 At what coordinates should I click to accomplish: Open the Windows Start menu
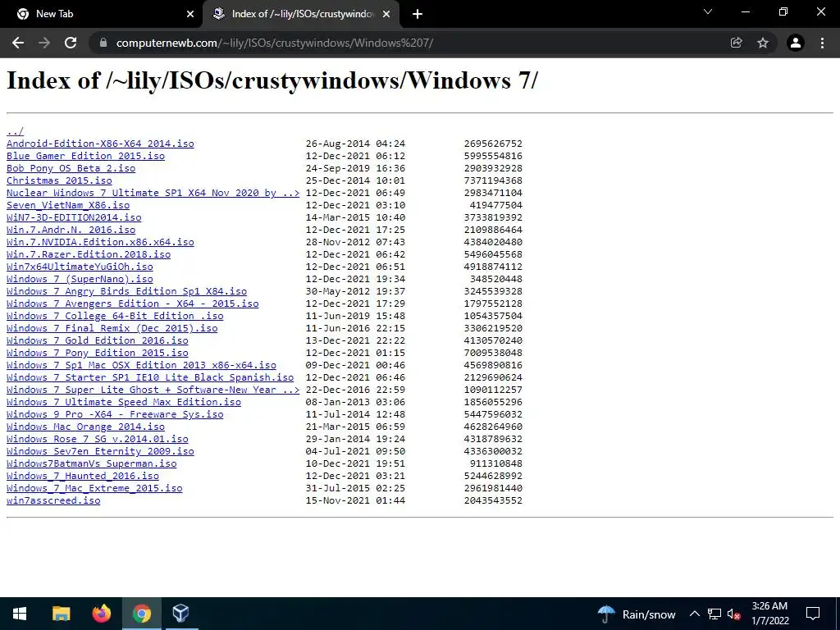click(20, 614)
